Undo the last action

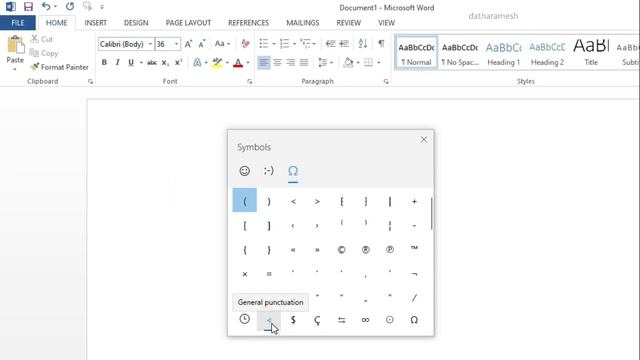tap(46, 7)
